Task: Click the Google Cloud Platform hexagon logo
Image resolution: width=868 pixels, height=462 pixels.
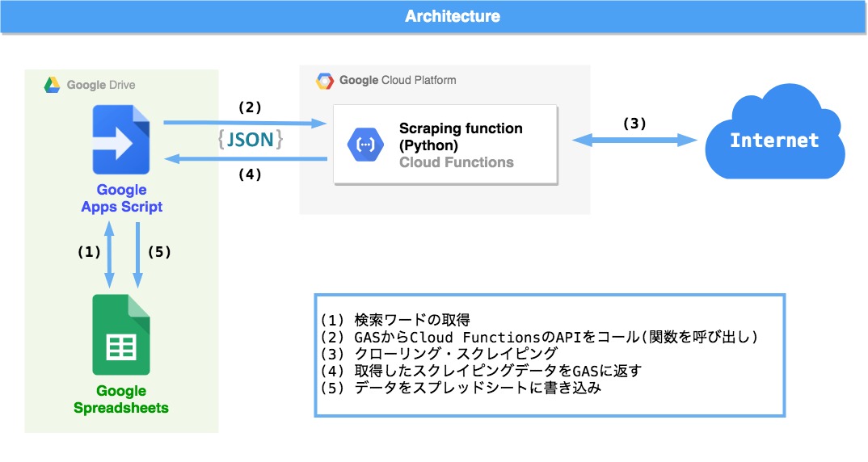Action: (325, 81)
